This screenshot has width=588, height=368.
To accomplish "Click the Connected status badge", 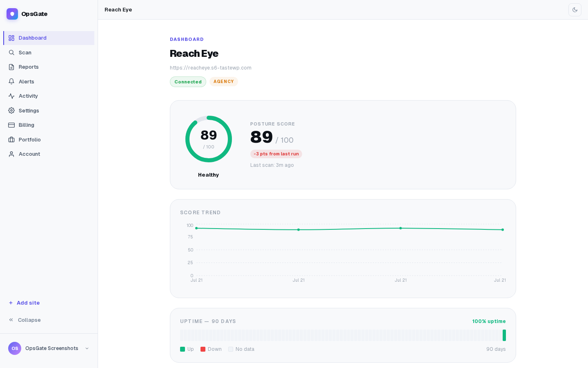I will coord(188,82).
